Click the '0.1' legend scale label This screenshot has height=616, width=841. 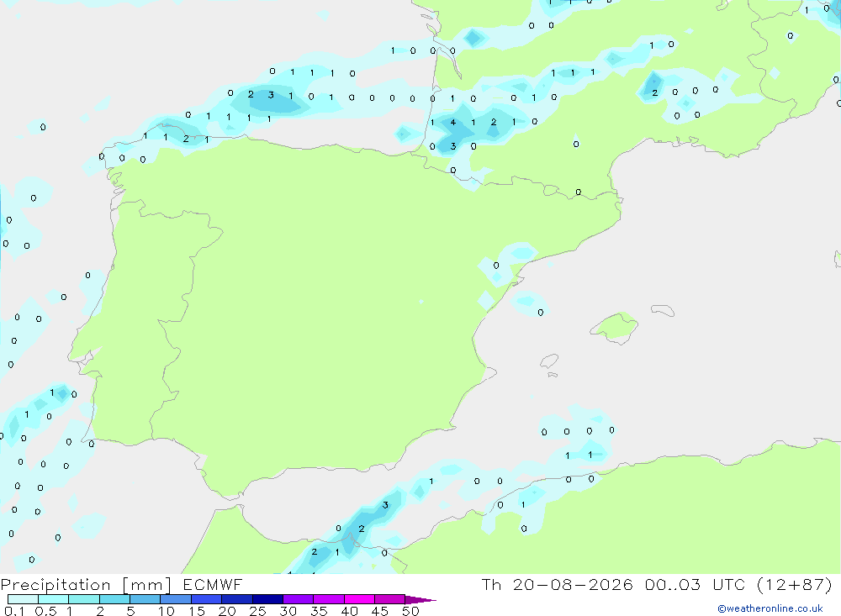14,611
